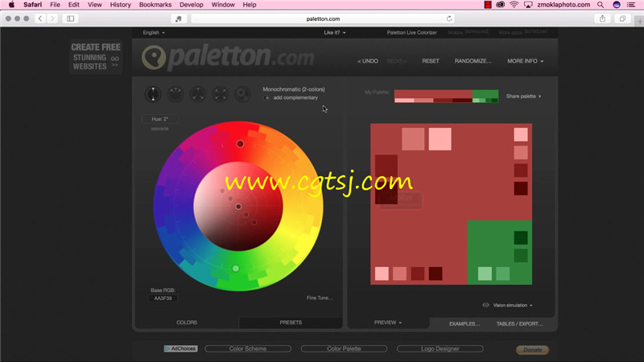Click the Creative Cloud menu bar icon
The image size is (644, 362).
(500, 5)
